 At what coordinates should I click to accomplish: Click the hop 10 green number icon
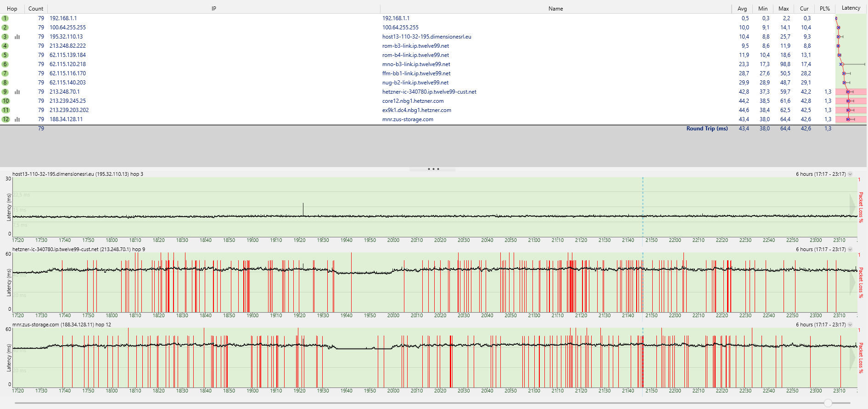pos(6,101)
